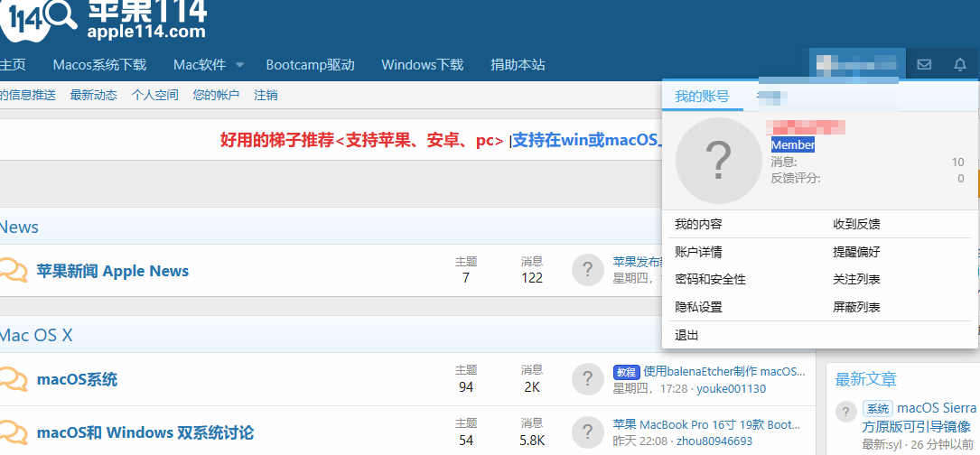The image size is (980, 455).
Task: Open Macos系统下载 in the navigation bar
Action: [x=99, y=64]
